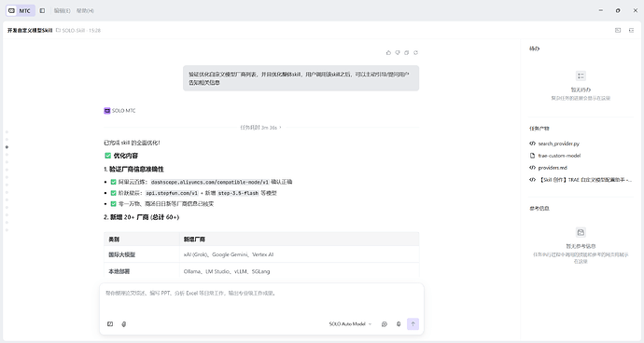
Task: Click the 新增厂商 table column header
Action: point(194,240)
